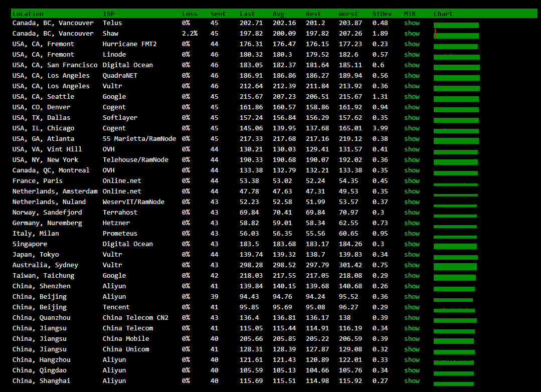Click the Loss column header

pyautogui.click(x=190, y=14)
